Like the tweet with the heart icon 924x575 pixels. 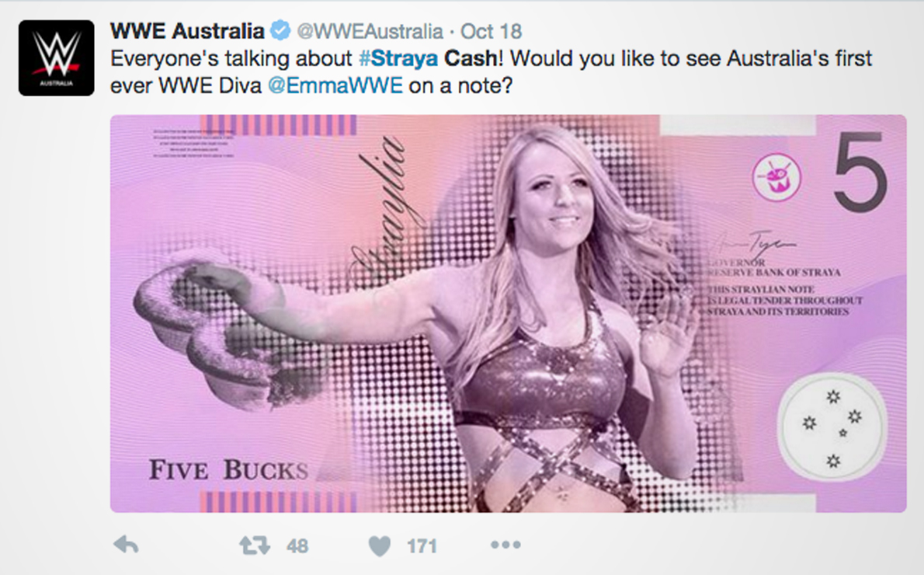pyautogui.click(x=380, y=546)
